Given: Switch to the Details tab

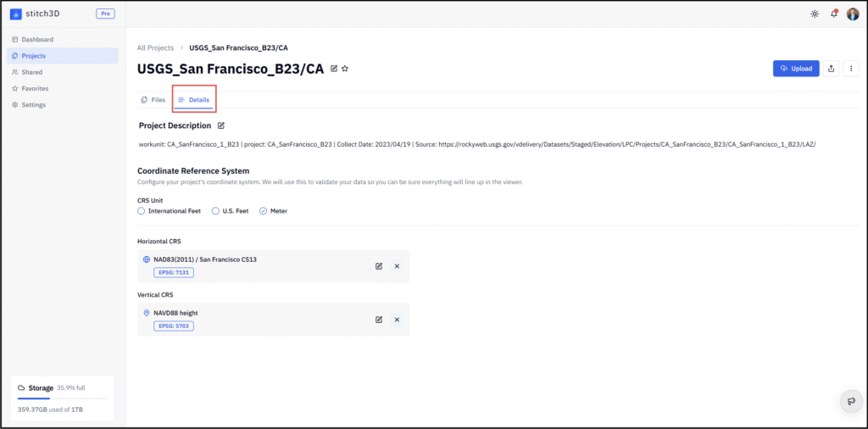Looking at the screenshot, I should click(194, 100).
